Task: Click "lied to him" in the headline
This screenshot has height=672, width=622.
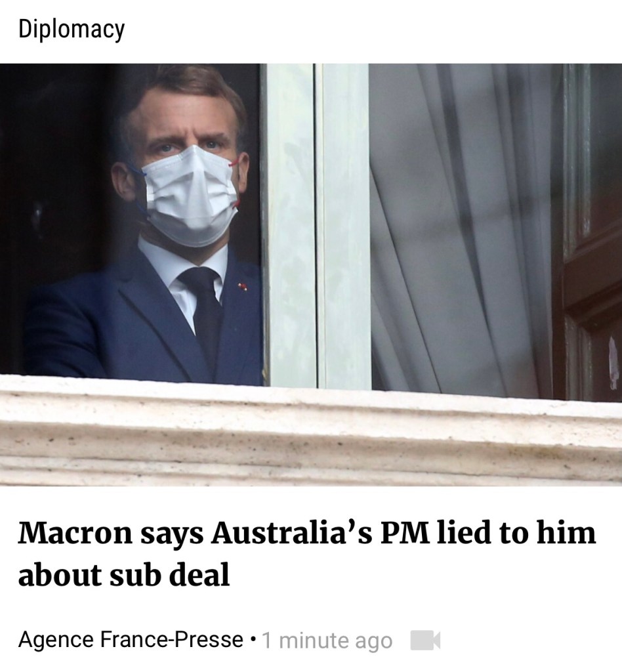Action: [x=516, y=533]
